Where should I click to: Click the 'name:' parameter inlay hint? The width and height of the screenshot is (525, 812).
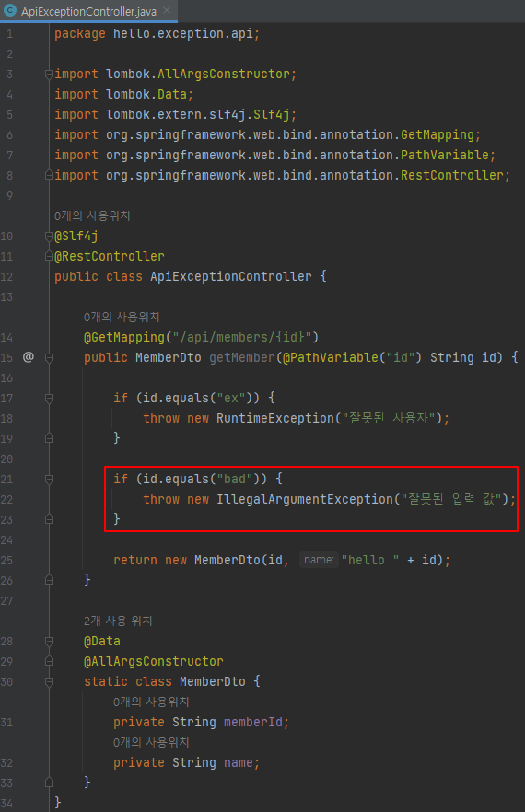click(x=319, y=560)
